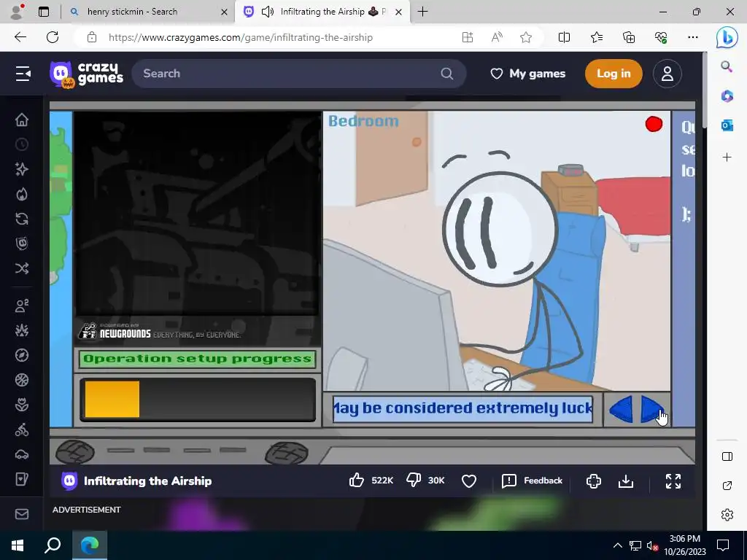Viewport: 747px width, 560px height.
Task: Open the user profile avatar icon
Action: [667, 74]
